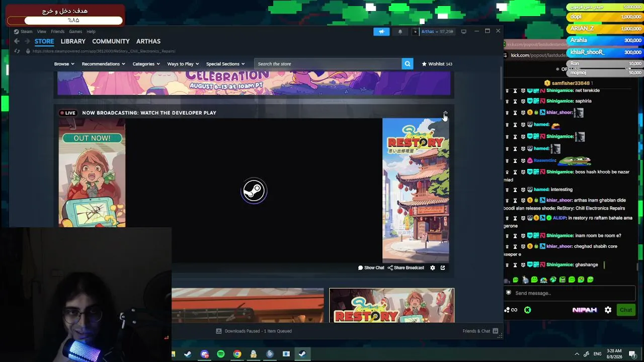The image size is (644, 362).
Task: Collapse the broadcast section chevron
Action: tap(445, 113)
